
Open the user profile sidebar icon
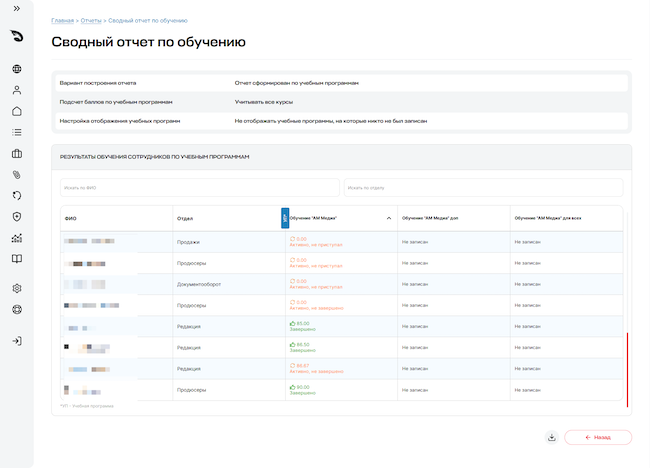click(17, 90)
